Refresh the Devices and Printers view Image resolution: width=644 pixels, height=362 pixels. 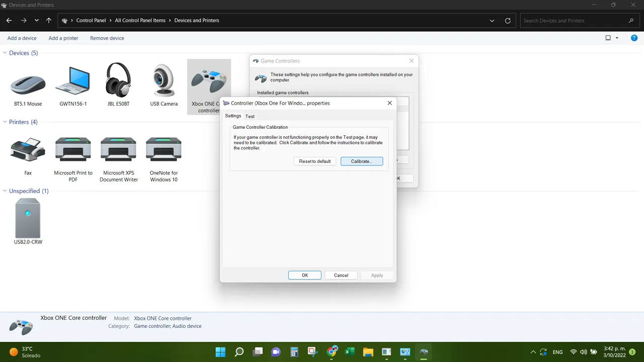(x=508, y=21)
